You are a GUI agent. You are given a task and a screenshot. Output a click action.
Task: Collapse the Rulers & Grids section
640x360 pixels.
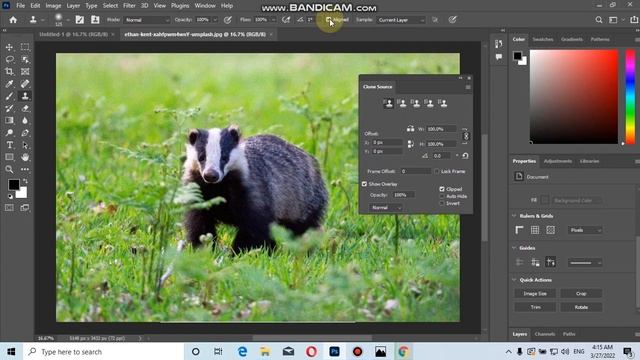point(514,216)
